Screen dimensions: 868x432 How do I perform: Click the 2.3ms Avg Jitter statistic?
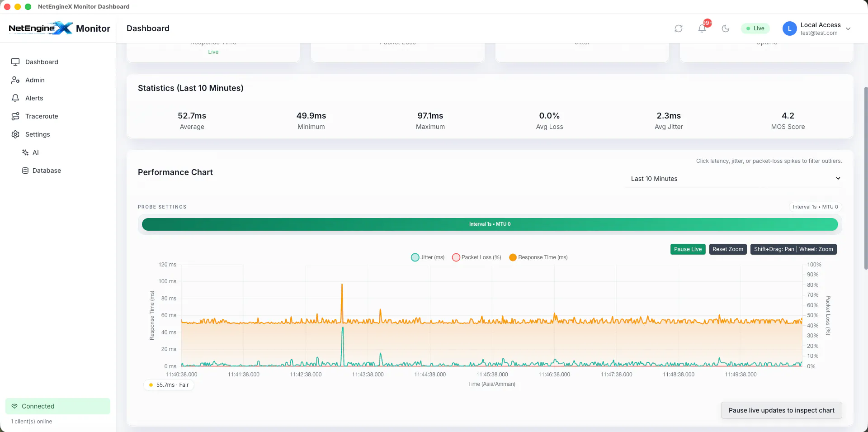pos(669,121)
